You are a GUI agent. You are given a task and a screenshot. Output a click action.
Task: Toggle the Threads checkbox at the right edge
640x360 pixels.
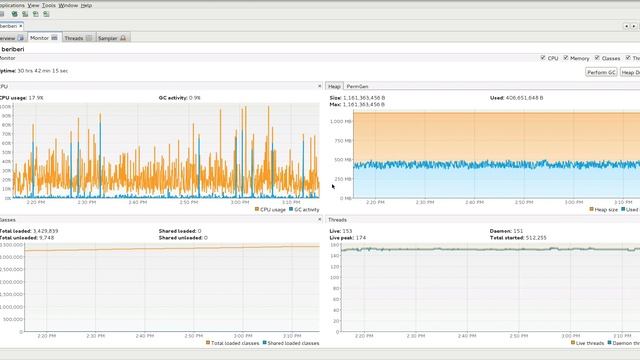tap(628, 58)
